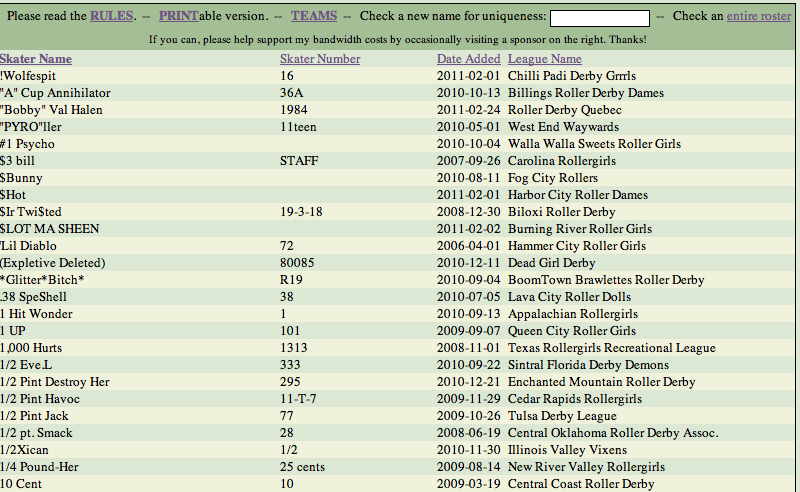Open the entire roster link
The height and width of the screenshot is (492, 800).
(x=759, y=16)
